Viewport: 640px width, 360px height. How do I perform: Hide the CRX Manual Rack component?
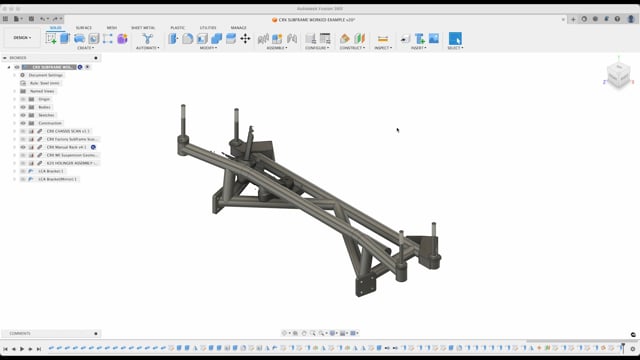[x=23, y=147]
